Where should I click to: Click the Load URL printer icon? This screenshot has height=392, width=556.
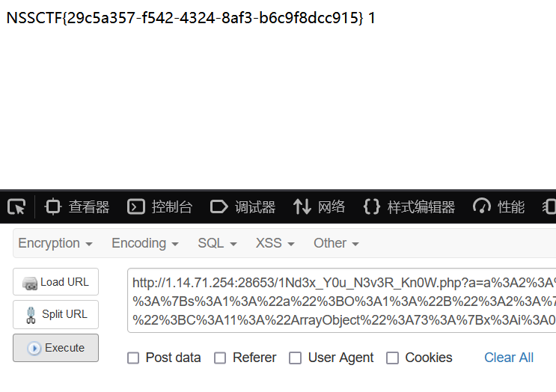tap(30, 284)
